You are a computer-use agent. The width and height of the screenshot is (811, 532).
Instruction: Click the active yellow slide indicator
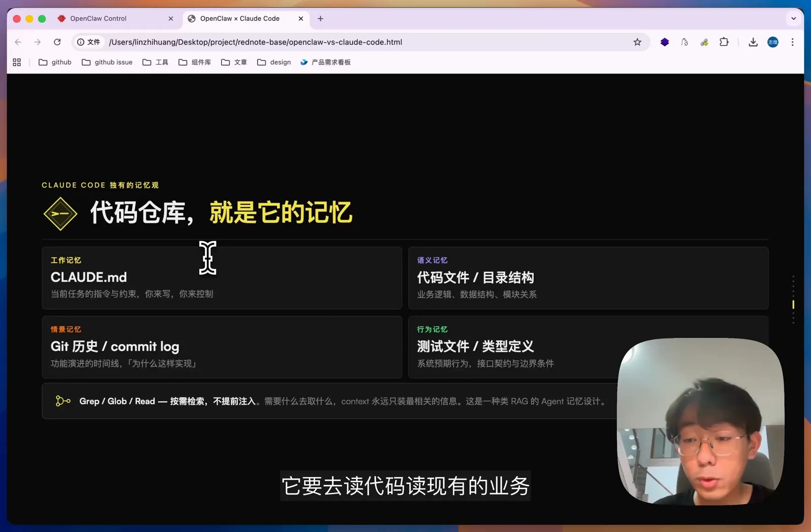click(x=793, y=305)
